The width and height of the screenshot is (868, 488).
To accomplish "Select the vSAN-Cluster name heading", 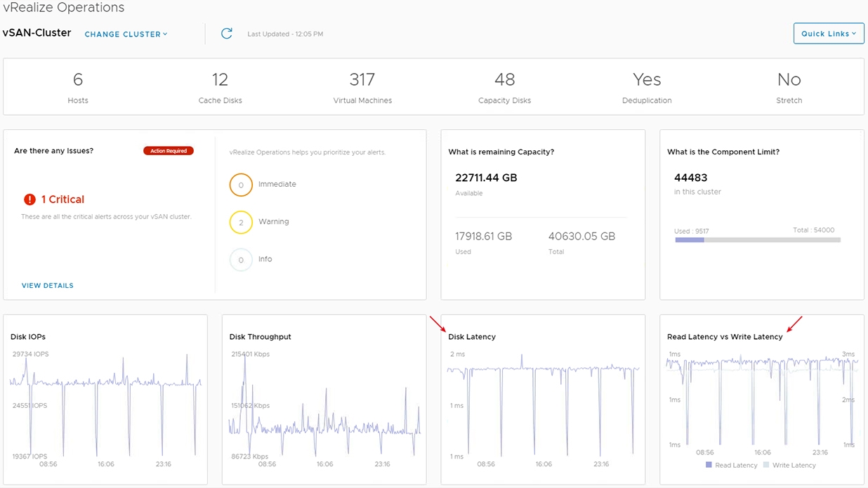I will coord(37,33).
